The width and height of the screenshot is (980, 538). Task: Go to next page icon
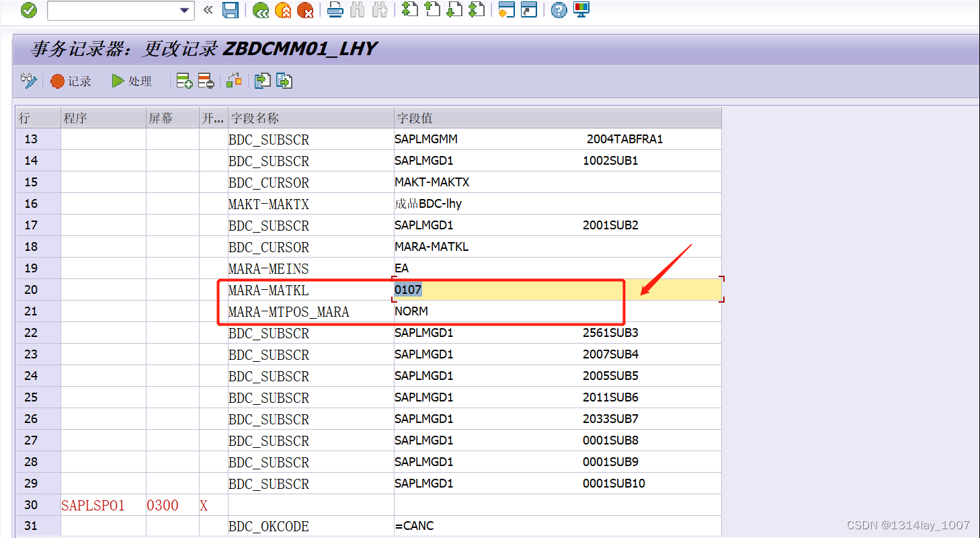pyautogui.click(x=454, y=10)
